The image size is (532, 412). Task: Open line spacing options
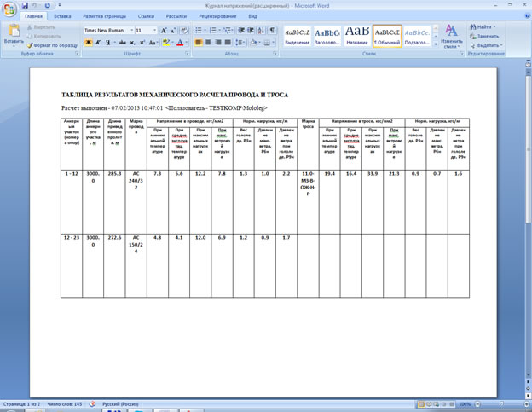coord(240,43)
